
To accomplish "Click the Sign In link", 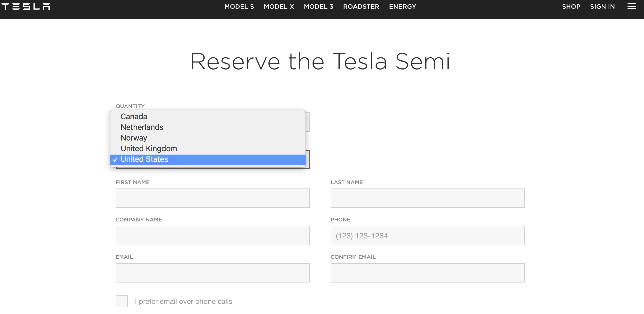I will [602, 7].
